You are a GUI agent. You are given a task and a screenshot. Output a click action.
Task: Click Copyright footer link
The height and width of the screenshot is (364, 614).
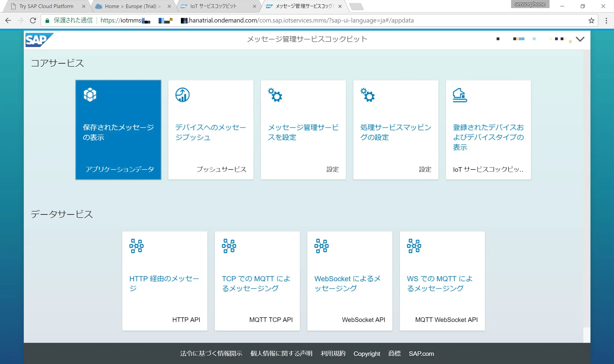tap(367, 354)
